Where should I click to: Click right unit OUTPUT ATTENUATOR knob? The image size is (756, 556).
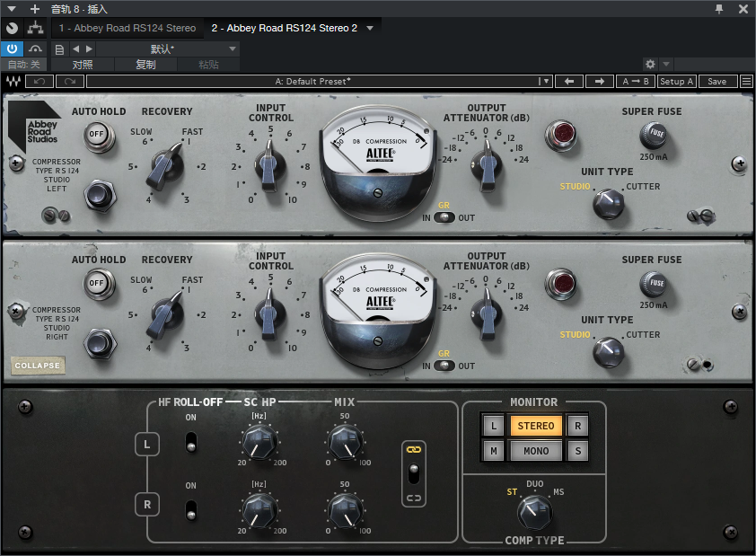[487, 313]
